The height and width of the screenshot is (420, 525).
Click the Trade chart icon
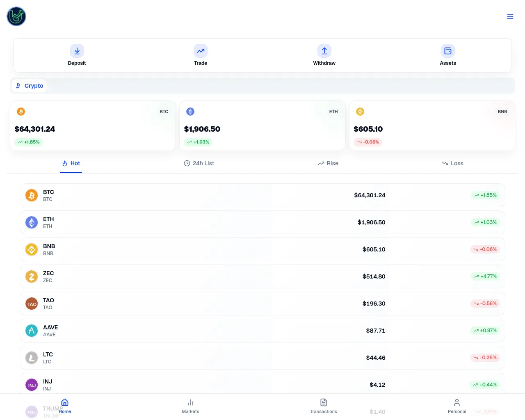tap(201, 51)
